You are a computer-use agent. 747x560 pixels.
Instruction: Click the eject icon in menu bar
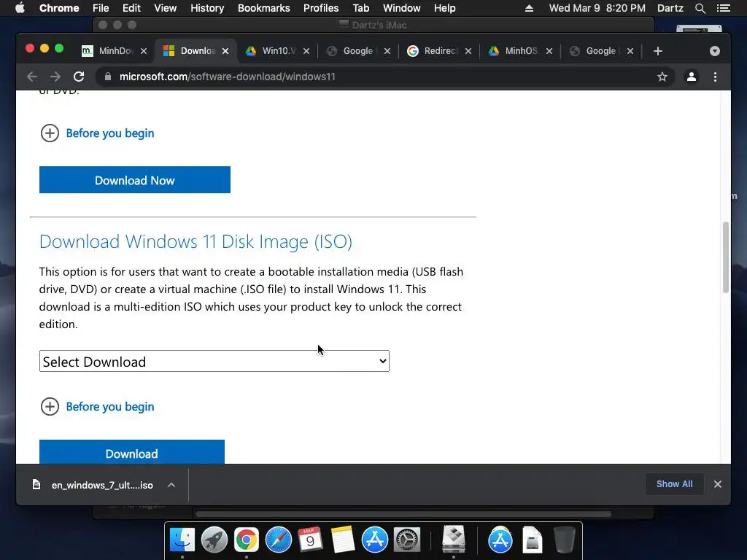(x=529, y=8)
